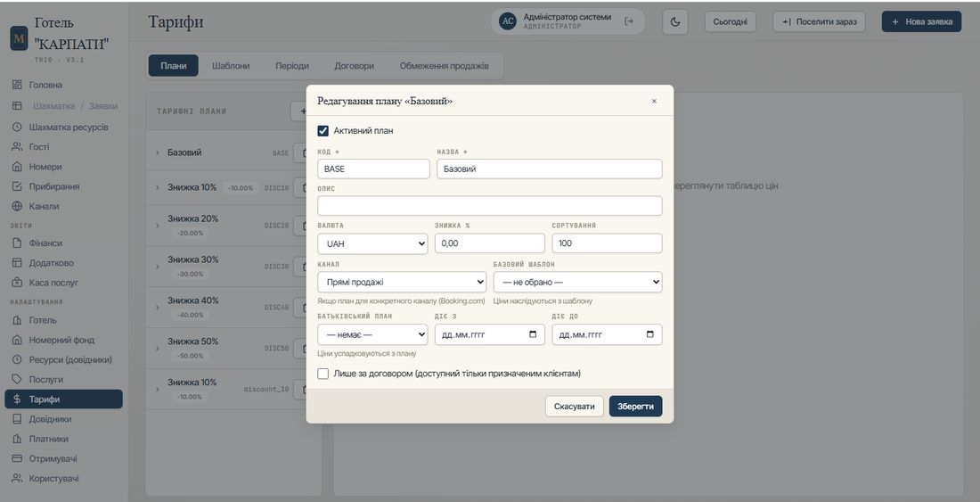Viewport: 980px width, 502px height.
Task: Click the BASE code in plan list
Action: 282,152
